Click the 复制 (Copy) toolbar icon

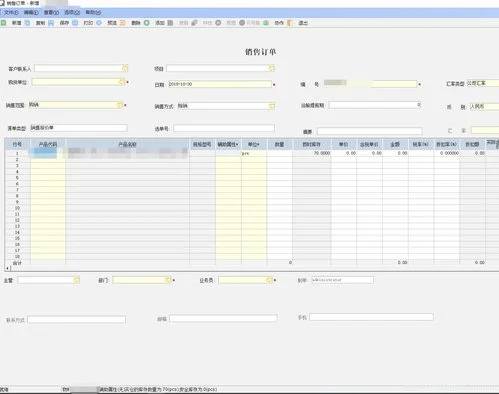coord(27,23)
